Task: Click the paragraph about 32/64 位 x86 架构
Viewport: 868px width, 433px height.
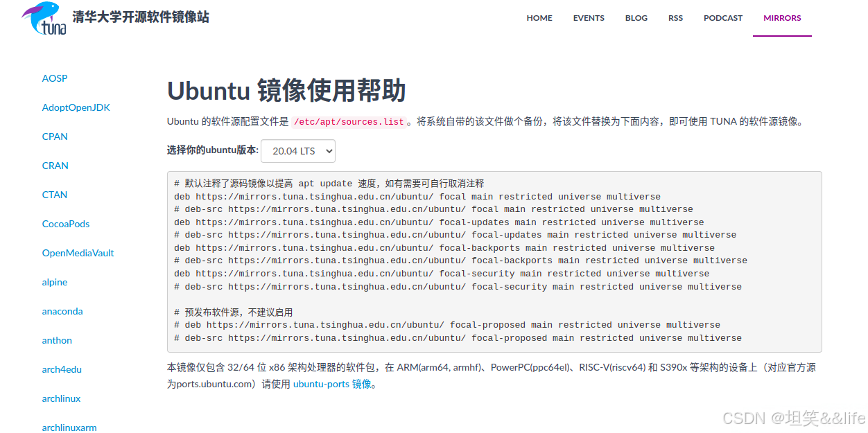Action: [x=492, y=375]
